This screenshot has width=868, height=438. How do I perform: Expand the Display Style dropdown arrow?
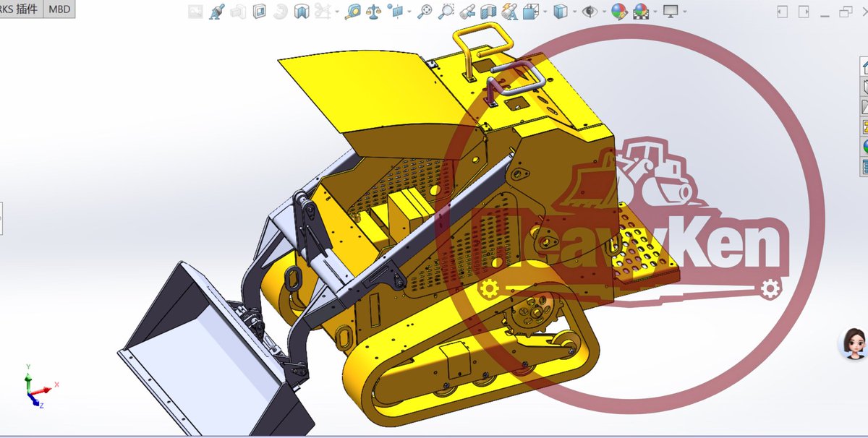[574, 10]
